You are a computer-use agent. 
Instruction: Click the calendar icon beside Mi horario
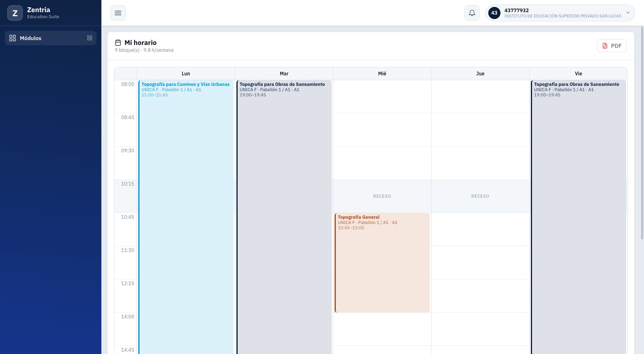pyautogui.click(x=118, y=43)
